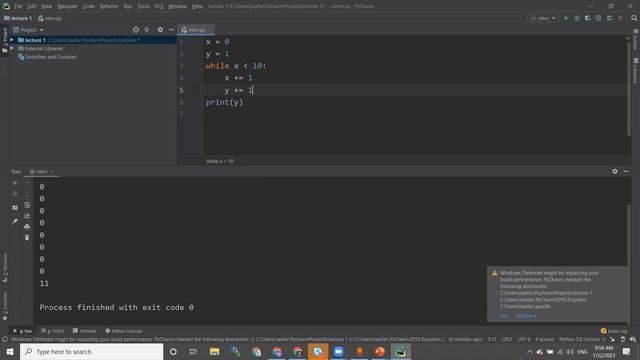Screen dimensions: 640x360
Task: Open Search Everywhere magnifier icon
Action: [x=634, y=18]
